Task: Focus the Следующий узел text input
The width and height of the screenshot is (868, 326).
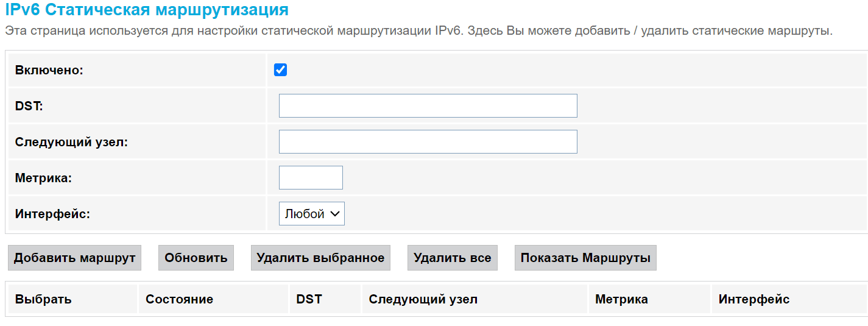Action: click(428, 141)
